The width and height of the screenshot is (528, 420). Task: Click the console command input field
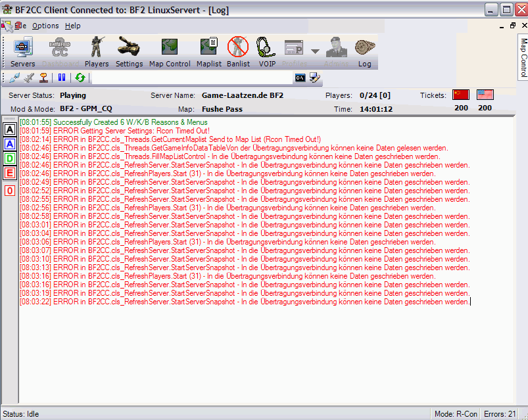click(191, 78)
